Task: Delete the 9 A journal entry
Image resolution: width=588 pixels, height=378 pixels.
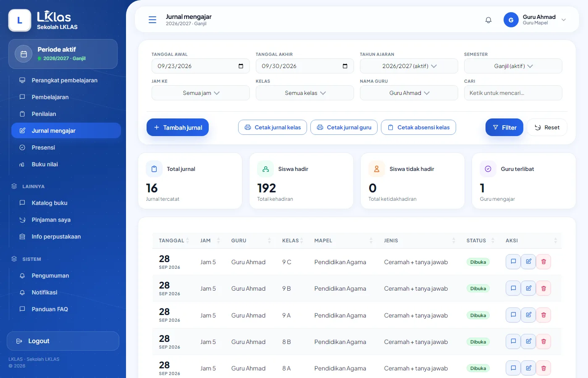Action: (543, 315)
